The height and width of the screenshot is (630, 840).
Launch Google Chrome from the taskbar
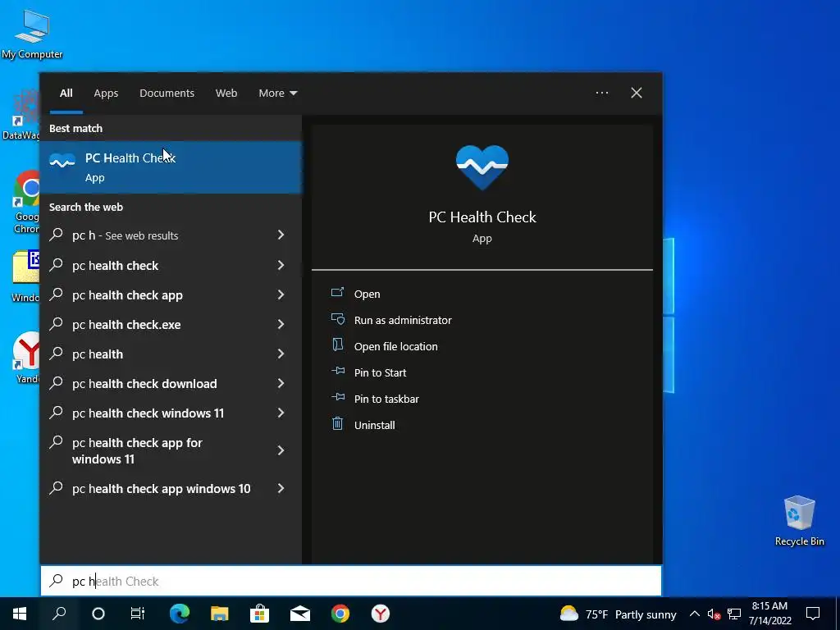pyautogui.click(x=340, y=614)
